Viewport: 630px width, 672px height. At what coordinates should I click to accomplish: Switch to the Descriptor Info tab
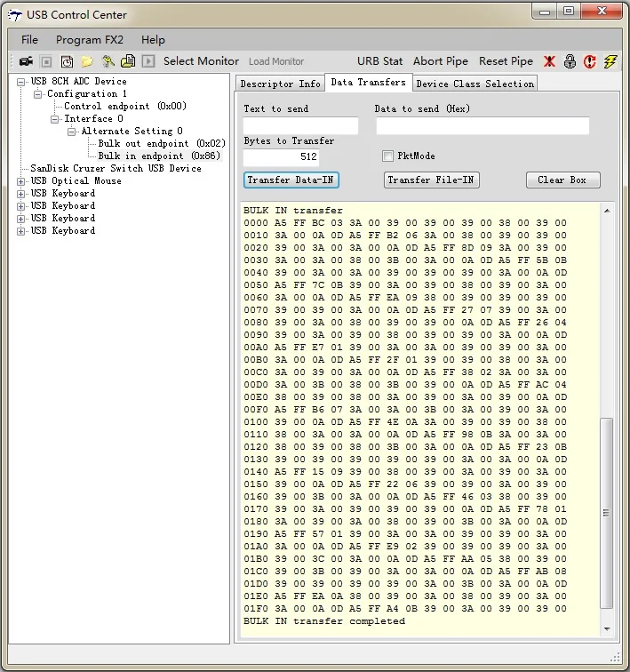coord(280,84)
